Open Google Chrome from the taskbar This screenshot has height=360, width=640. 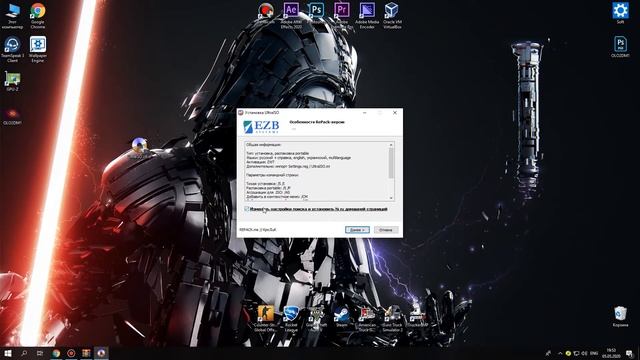click(56, 353)
